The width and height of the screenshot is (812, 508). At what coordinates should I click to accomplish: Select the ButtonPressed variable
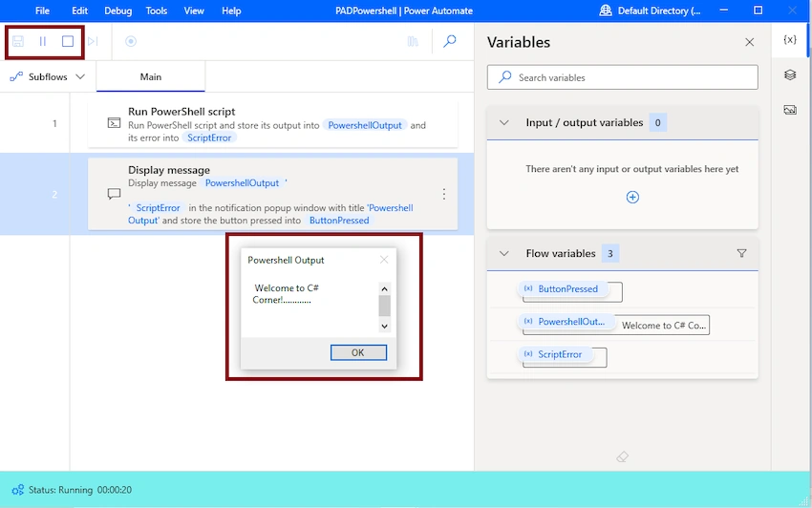point(562,289)
